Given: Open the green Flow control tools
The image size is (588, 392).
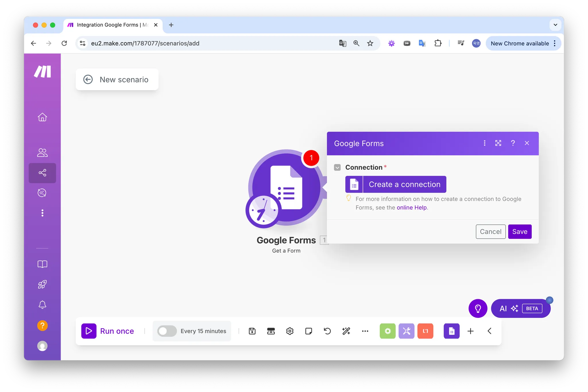Looking at the screenshot, I should (x=388, y=331).
